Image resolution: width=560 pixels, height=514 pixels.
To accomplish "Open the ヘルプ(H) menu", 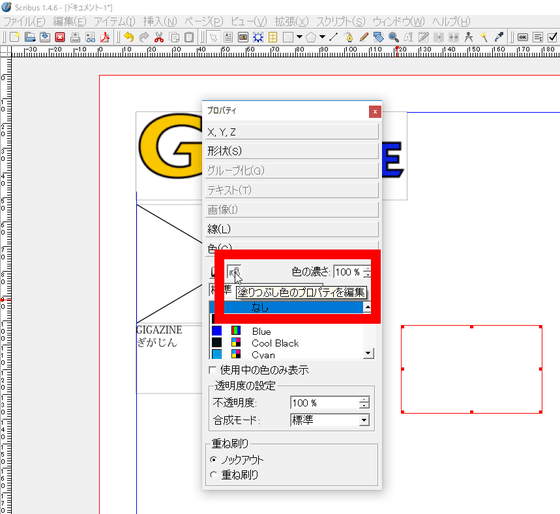I will [451, 22].
